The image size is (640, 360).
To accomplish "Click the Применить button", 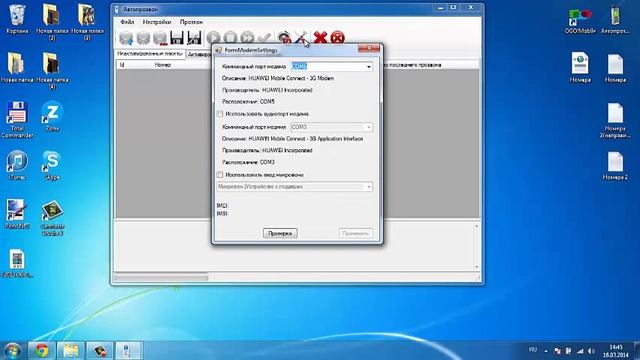I will point(356,233).
